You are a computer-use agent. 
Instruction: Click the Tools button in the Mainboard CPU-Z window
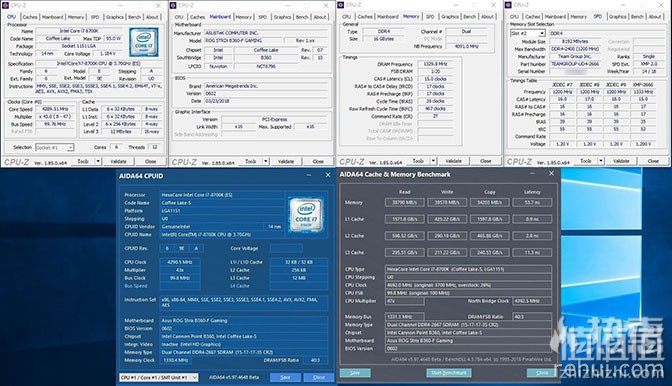(250, 162)
